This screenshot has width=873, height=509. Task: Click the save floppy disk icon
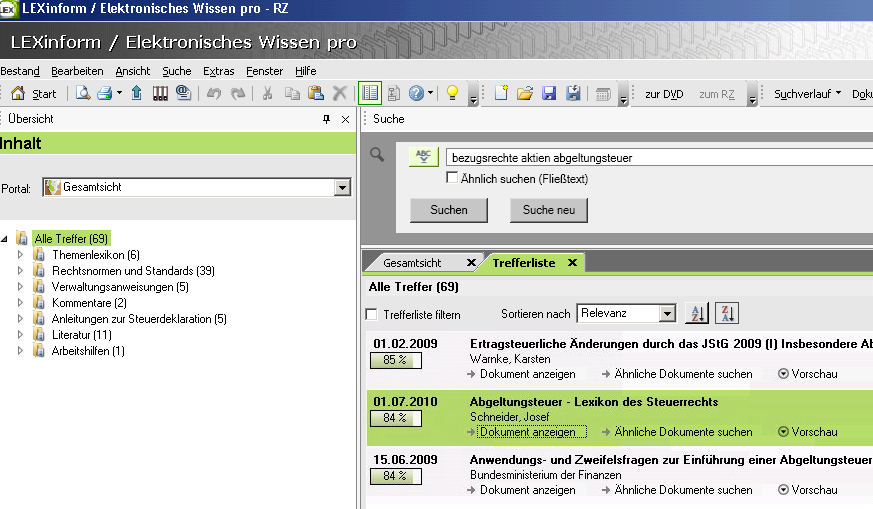point(549,93)
